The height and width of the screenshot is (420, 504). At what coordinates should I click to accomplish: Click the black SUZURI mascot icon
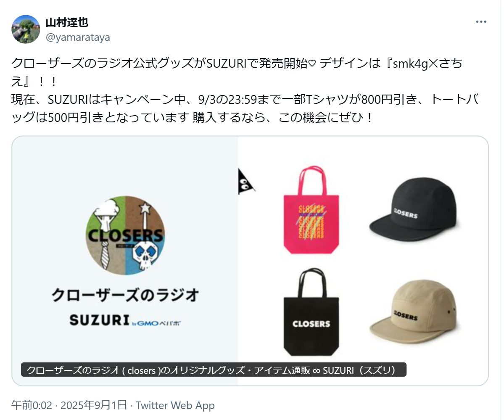pyautogui.click(x=246, y=182)
